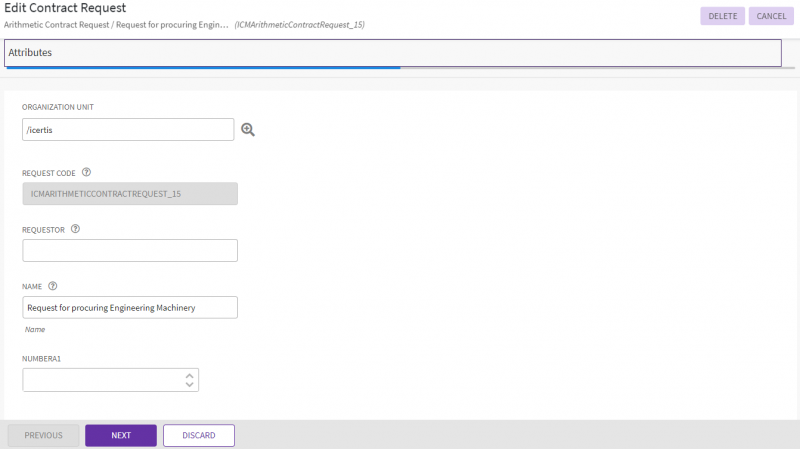Click the blue progress bar under Attributes
This screenshot has height=449, width=800.
[x=200, y=68]
